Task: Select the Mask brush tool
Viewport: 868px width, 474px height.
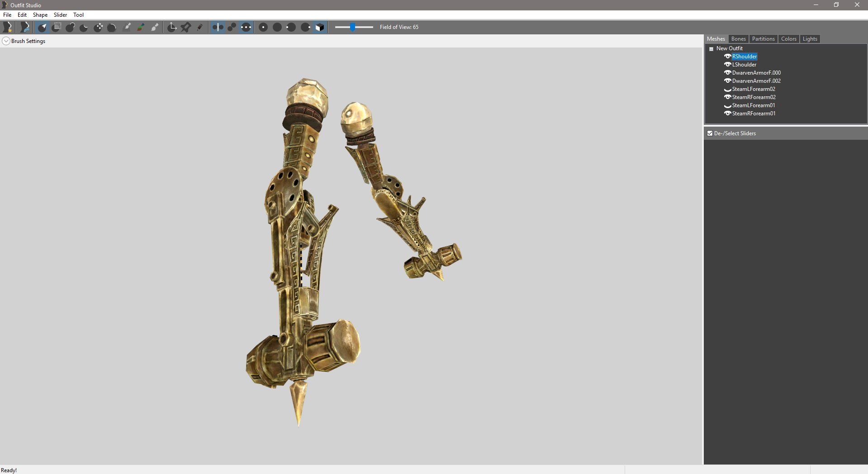Action: coord(56,27)
